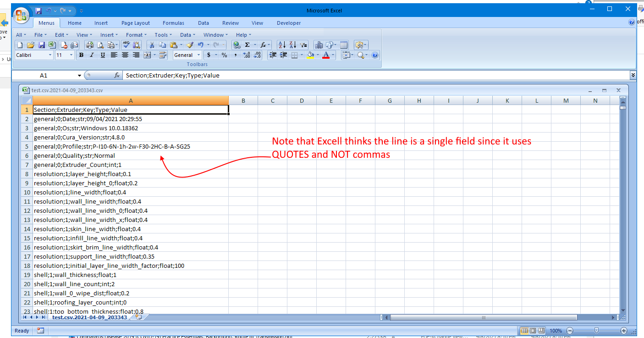Apply red font color with the A swatch

[325, 55]
